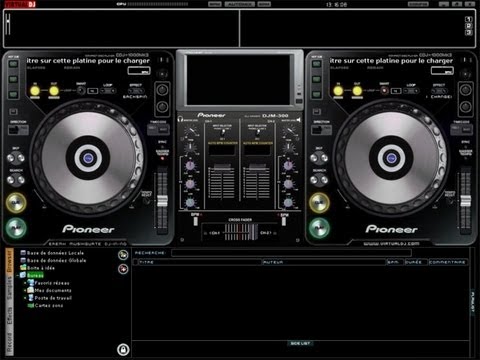This screenshot has height=360, width=480.
Task: Trigger hot cue 1 on right deck
Action: pos(316,64)
